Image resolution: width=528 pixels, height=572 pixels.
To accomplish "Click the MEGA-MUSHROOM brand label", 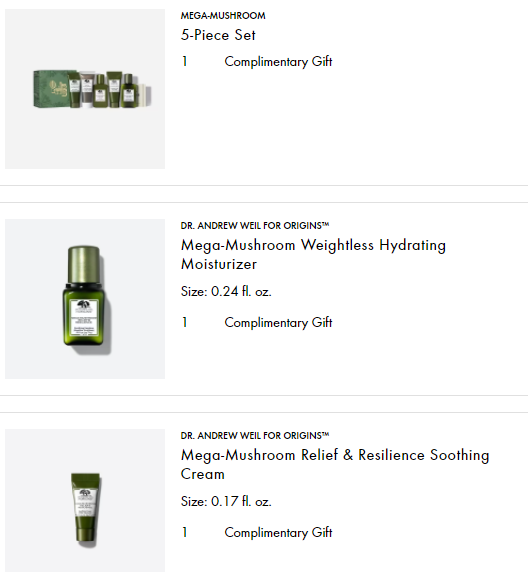I will point(223,16).
